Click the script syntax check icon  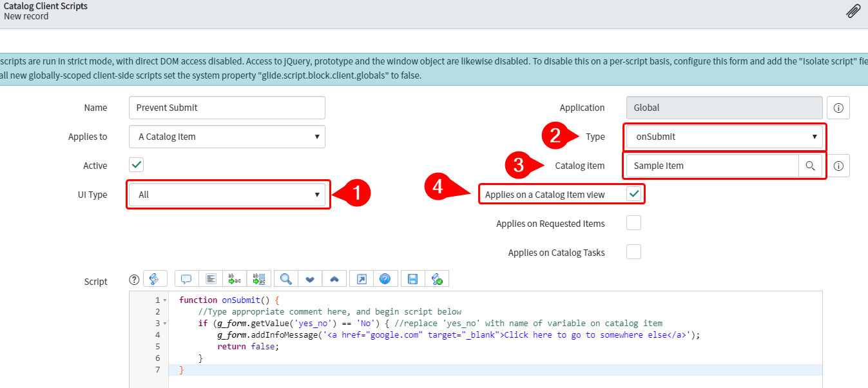(437, 279)
